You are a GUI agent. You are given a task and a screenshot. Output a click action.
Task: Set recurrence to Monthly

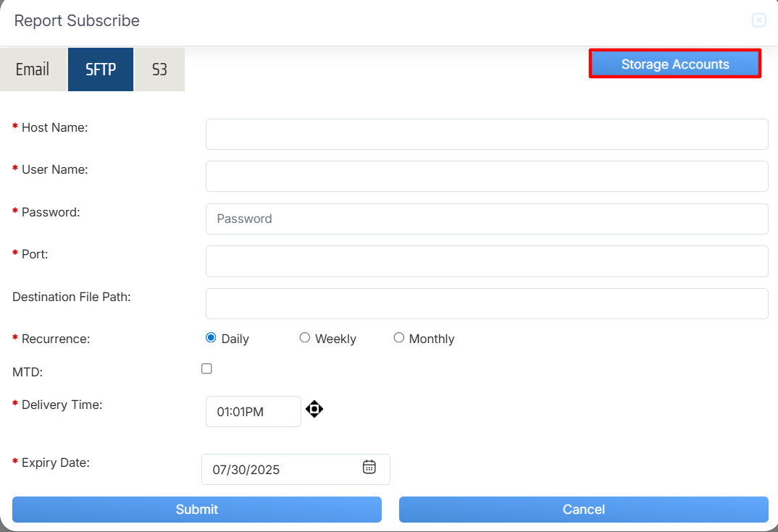pos(399,338)
